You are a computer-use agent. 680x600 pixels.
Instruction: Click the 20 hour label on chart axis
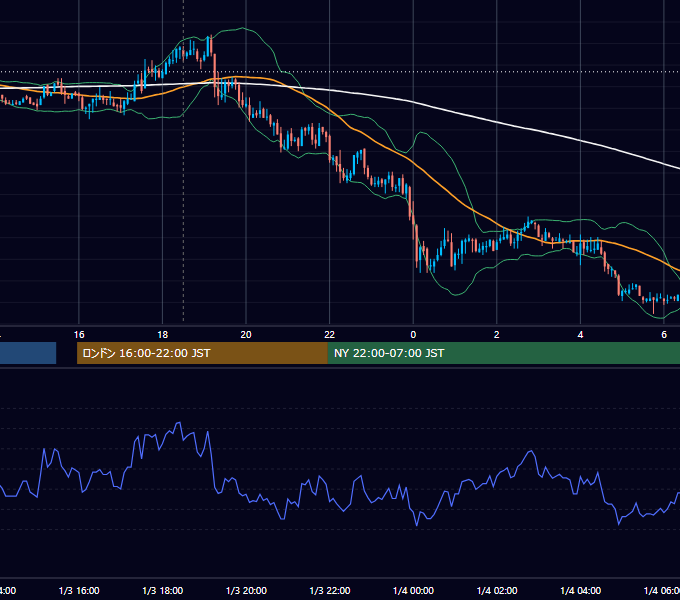(246, 335)
